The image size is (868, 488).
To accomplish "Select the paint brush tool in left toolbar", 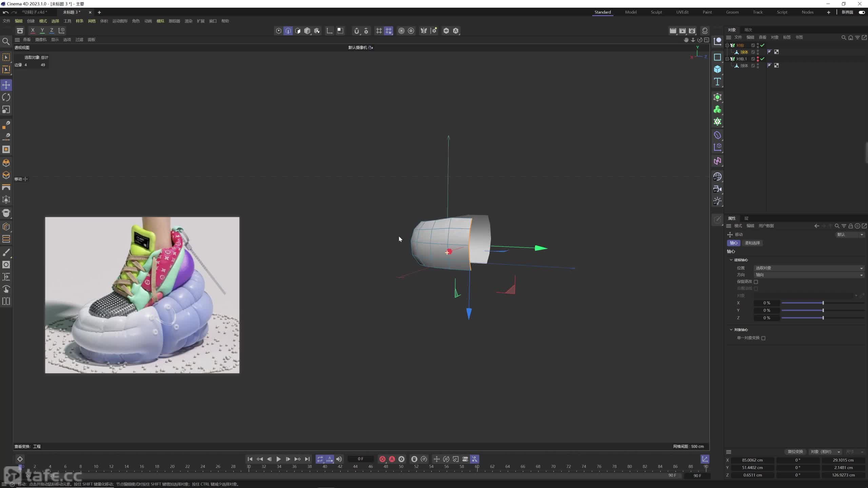I will pos(6,252).
